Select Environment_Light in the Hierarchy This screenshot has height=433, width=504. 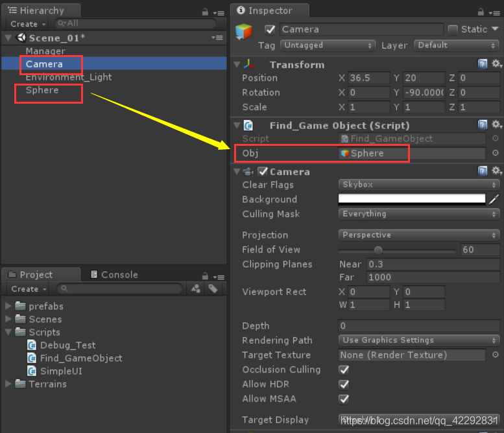(69, 77)
